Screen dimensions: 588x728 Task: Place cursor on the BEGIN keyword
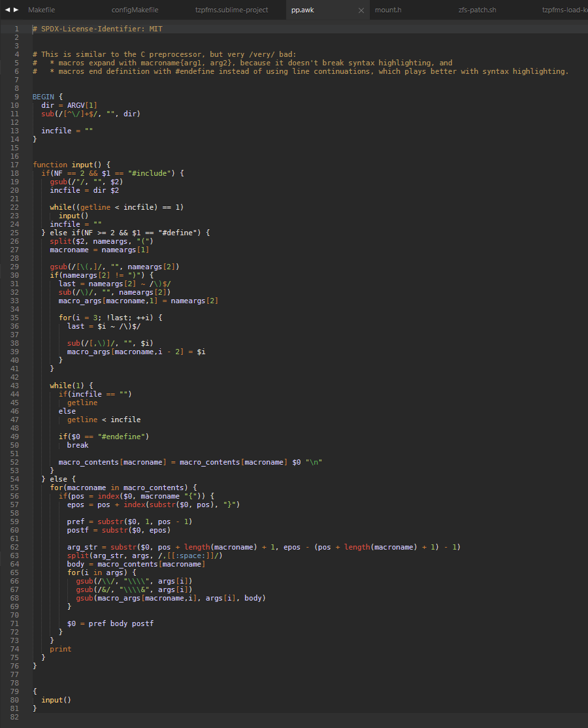(43, 97)
